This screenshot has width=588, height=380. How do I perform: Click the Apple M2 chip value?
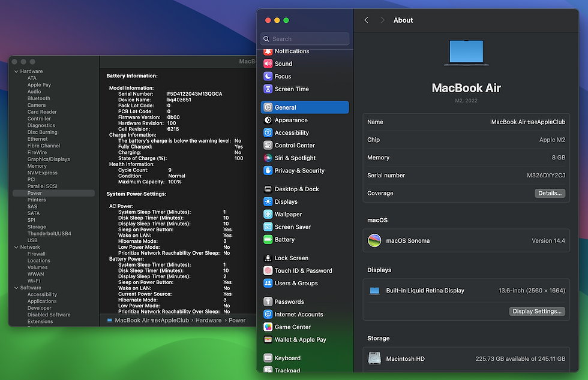pos(552,140)
